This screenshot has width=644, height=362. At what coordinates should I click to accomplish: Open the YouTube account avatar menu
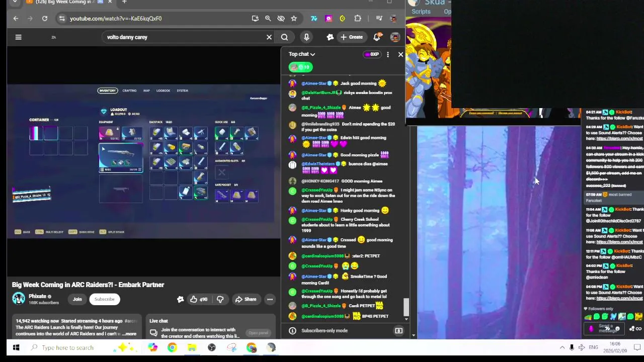point(395,37)
